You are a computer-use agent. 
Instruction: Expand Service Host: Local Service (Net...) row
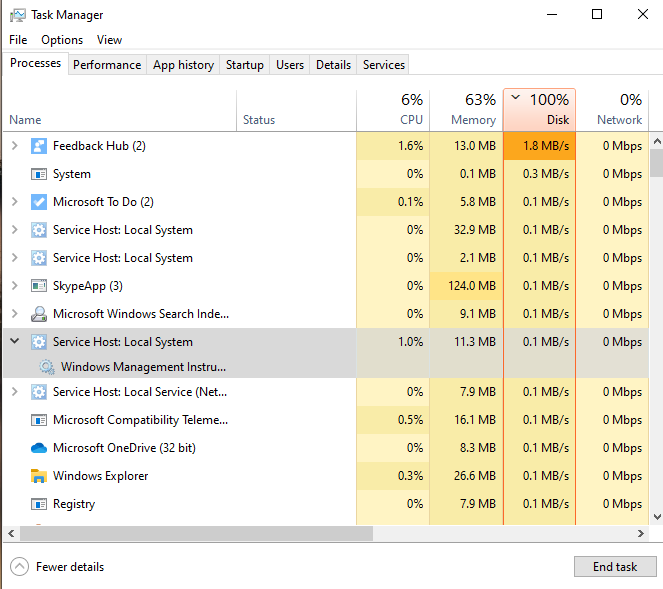tap(15, 392)
